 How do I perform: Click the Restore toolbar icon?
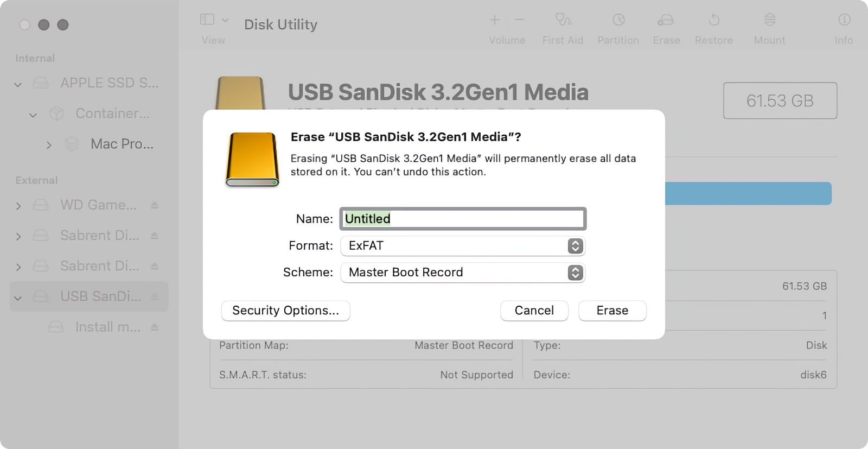(x=713, y=24)
